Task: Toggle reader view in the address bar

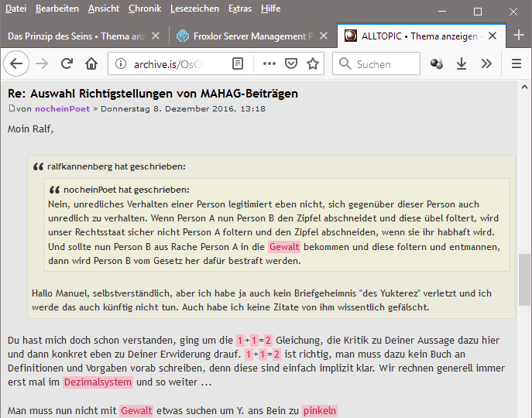Action: 239,64
